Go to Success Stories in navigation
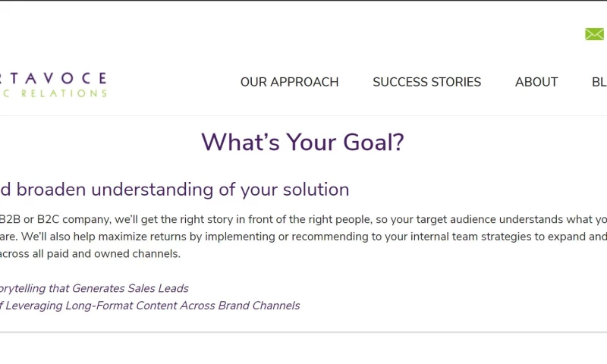 [x=426, y=82]
